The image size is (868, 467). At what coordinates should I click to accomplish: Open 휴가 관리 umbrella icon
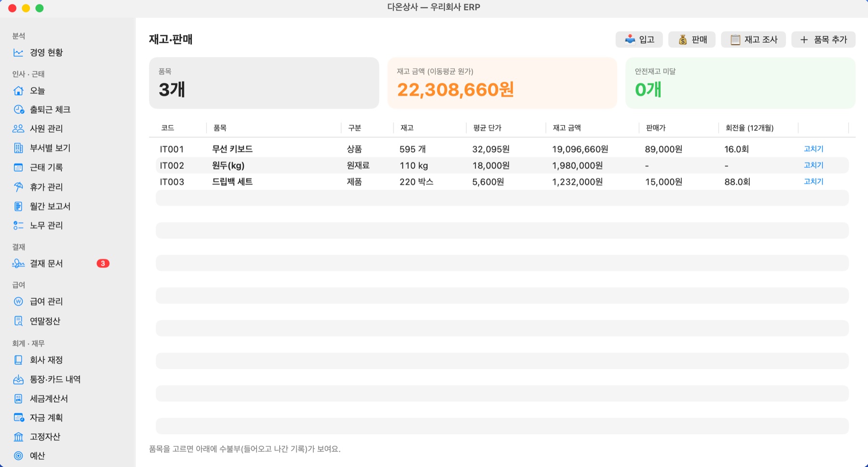pos(18,187)
